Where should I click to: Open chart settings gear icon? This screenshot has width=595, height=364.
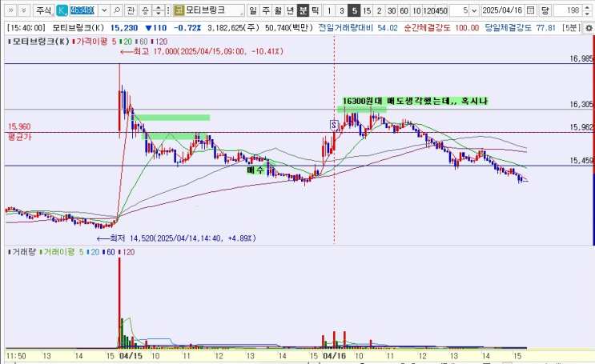589,28
